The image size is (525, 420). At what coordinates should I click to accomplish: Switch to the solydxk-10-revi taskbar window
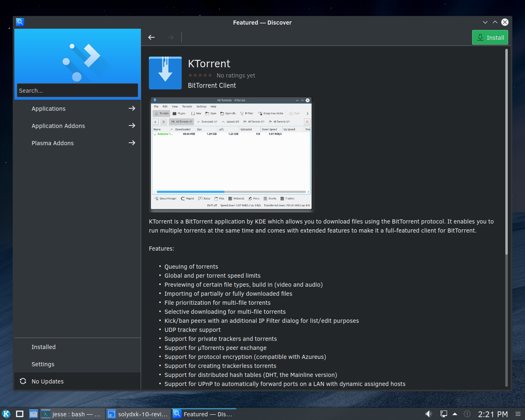click(x=138, y=414)
